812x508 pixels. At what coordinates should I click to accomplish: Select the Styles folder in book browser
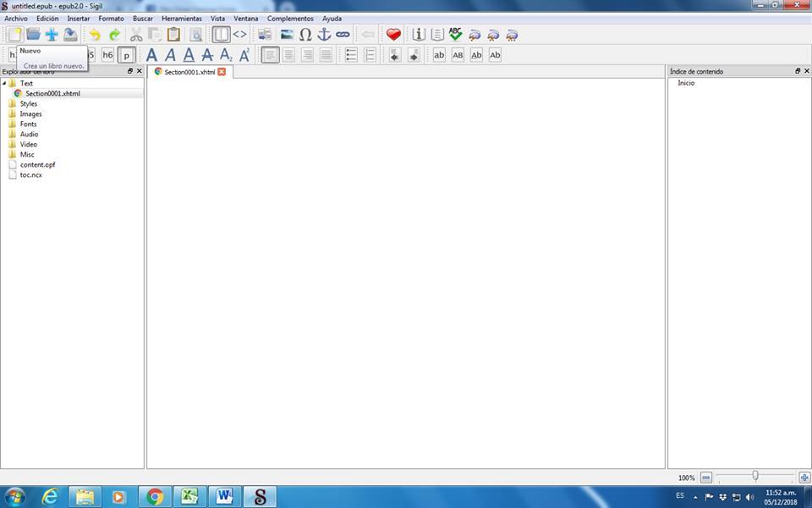tap(28, 103)
